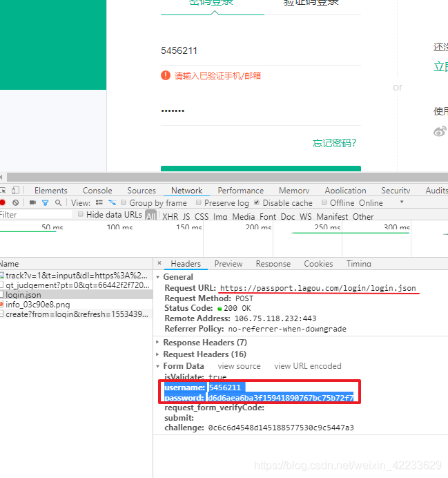Switch to large request rows view icon
This screenshot has height=478, width=448.
[99, 202]
